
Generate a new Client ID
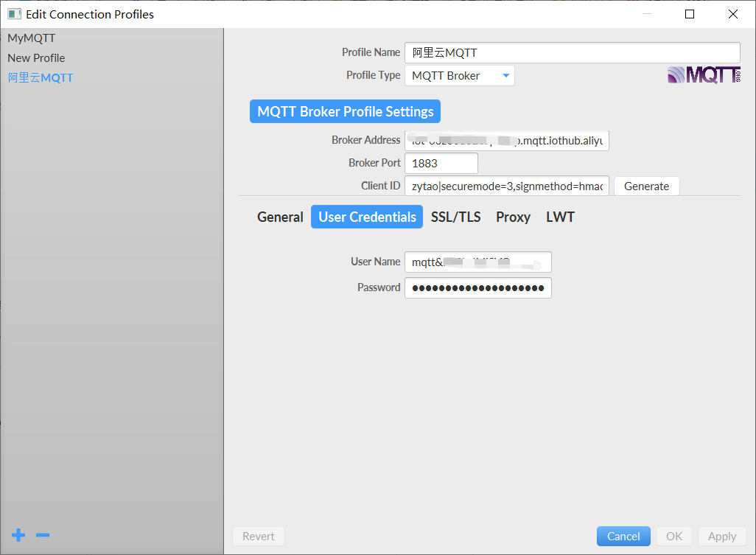646,186
